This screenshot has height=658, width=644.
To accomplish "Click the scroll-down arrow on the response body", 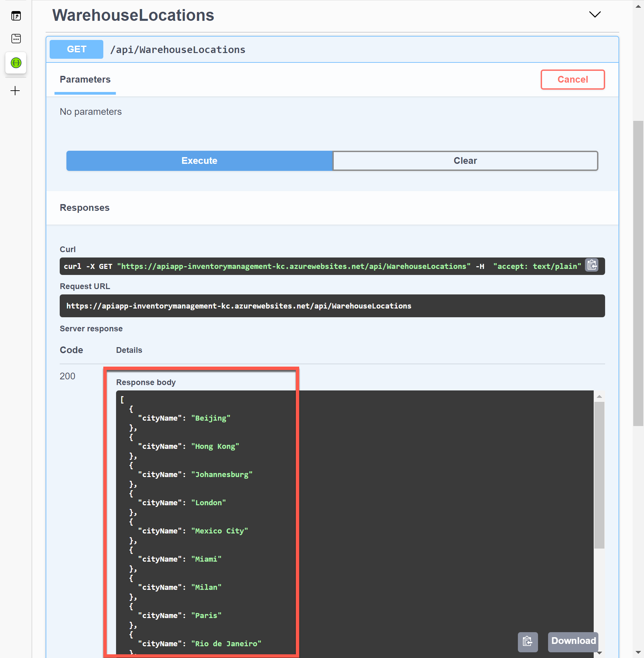I will (x=599, y=652).
